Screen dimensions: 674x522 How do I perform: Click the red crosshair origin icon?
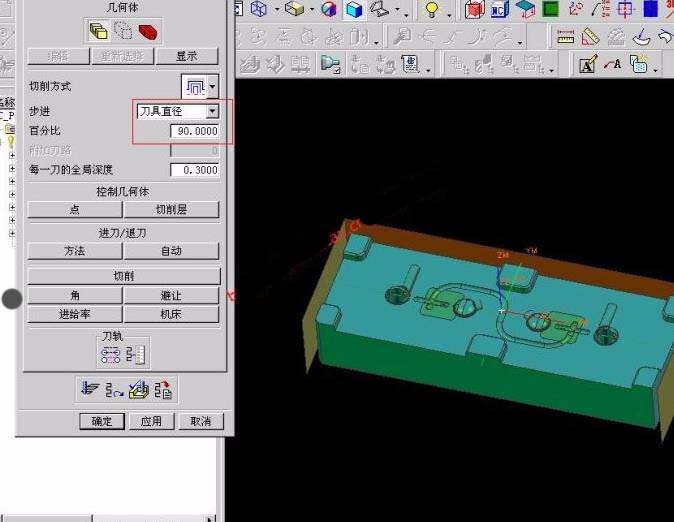tap(625, 9)
